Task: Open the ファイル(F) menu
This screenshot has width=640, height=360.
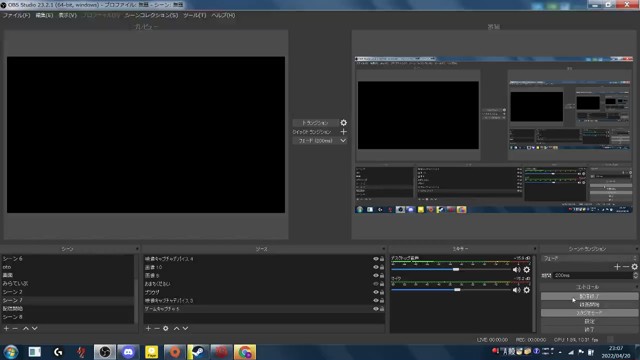Action: [x=16, y=15]
